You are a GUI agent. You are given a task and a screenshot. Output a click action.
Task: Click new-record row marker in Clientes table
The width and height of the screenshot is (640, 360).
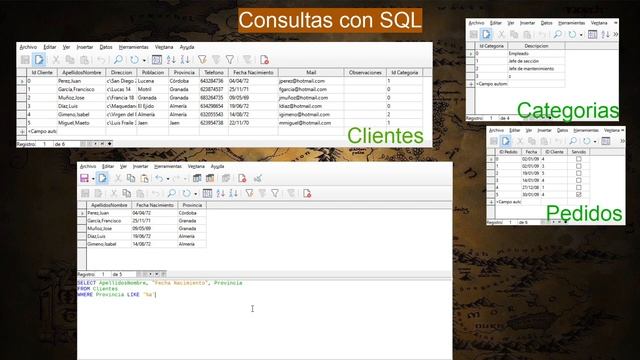click(x=22, y=131)
